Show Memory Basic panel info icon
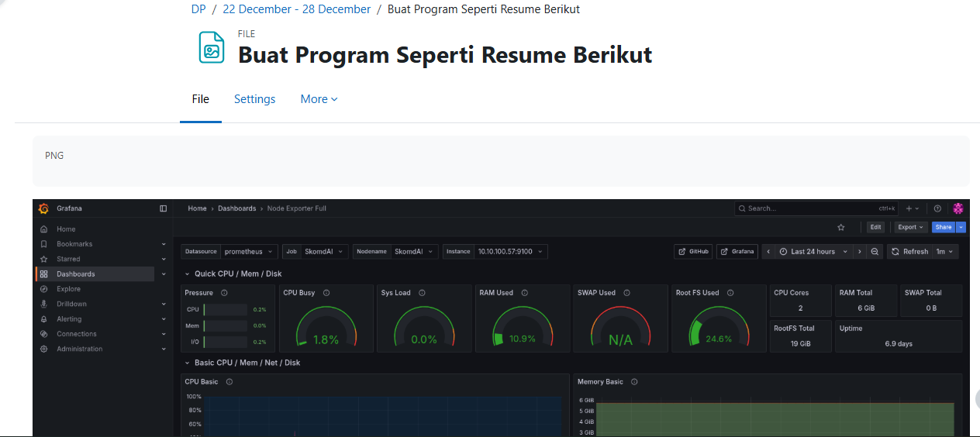The width and height of the screenshot is (980, 437). tap(634, 382)
